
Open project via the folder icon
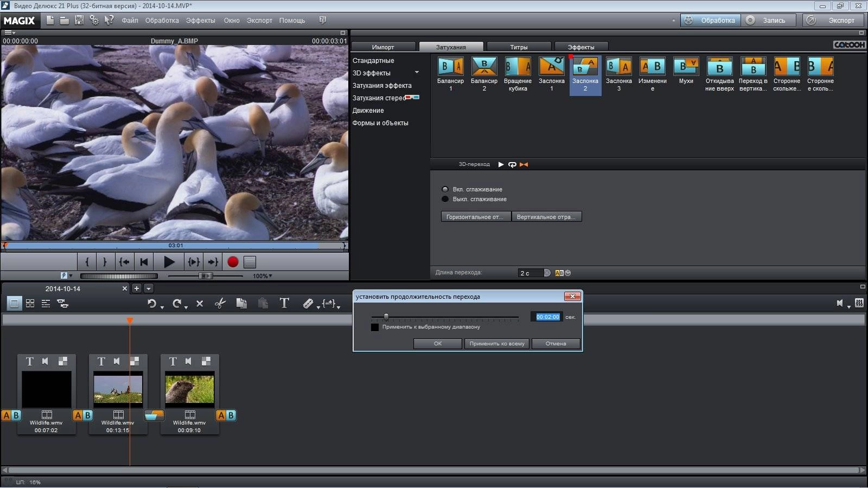pos(64,21)
